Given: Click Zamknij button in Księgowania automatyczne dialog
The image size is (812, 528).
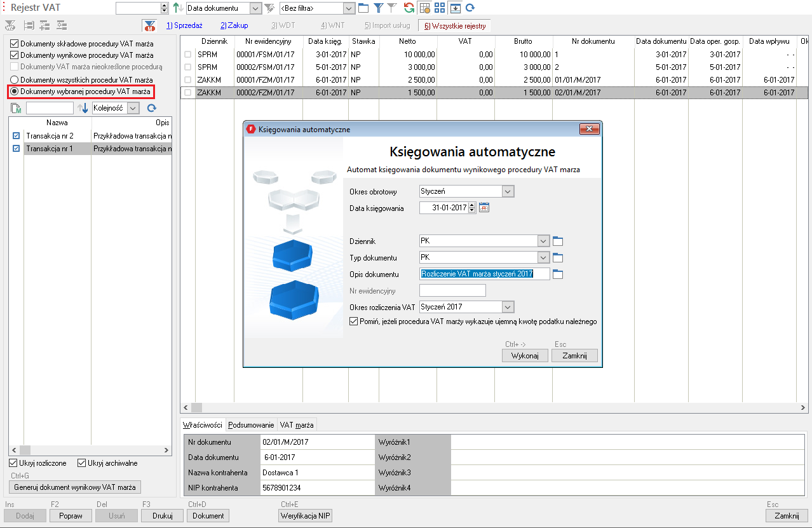Looking at the screenshot, I should pos(575,356).
